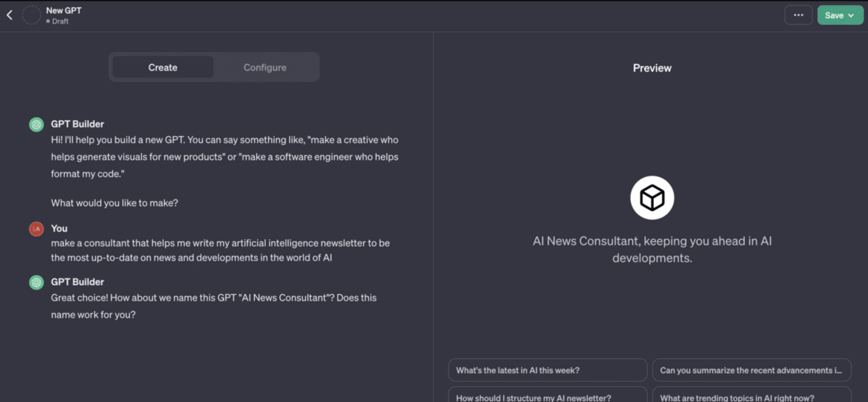Click the 'New GPT' title text

(64, 10)
